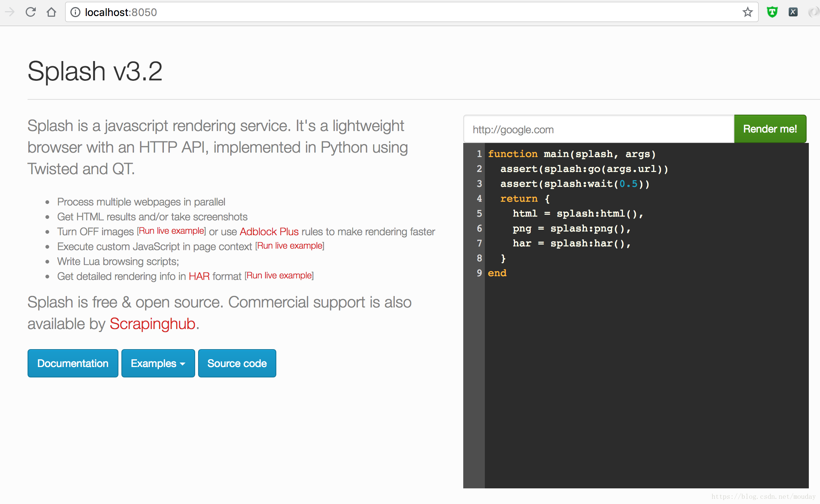Run live example for custom JavaScript
820x504 pixels.
pyautogui.click(x=290, y=246)
